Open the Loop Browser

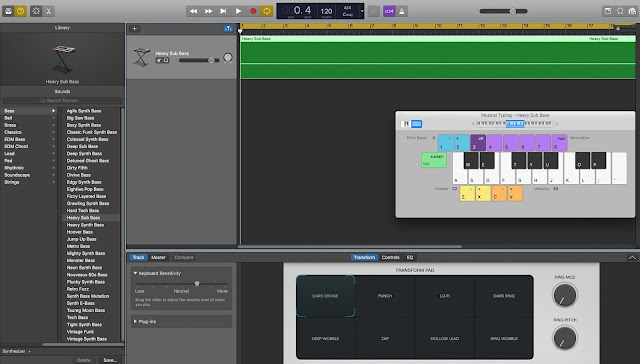(620, 11)
